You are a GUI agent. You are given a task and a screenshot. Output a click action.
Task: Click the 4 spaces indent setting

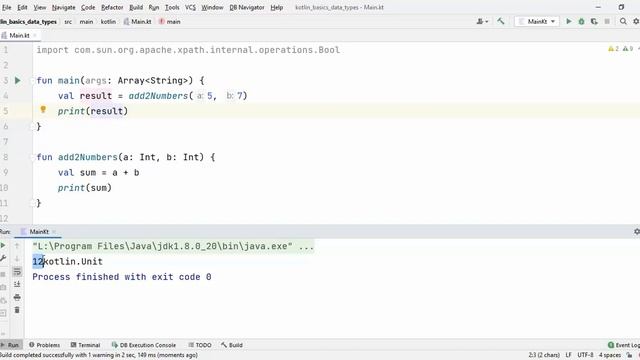click(610, 355)
